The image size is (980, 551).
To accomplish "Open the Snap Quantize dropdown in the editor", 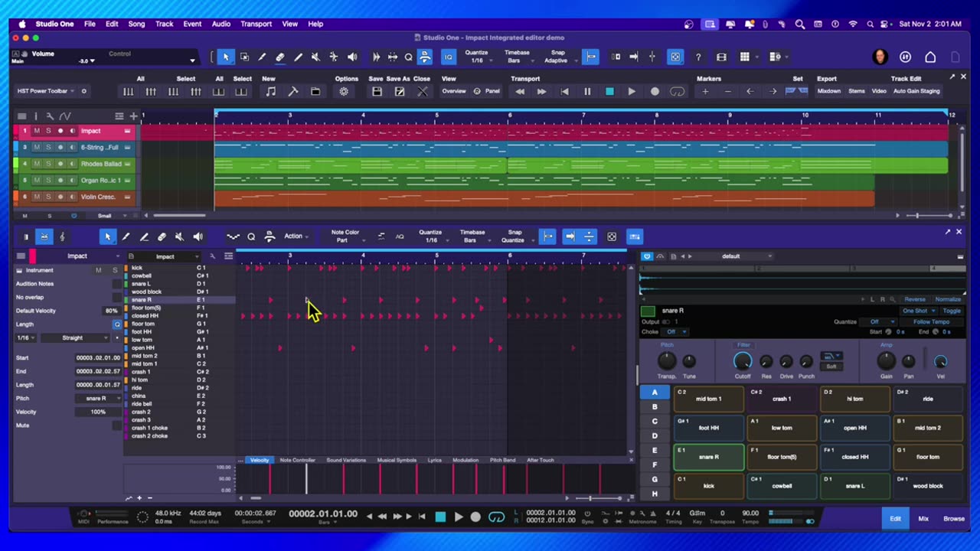I will click(x=514, y=236).
